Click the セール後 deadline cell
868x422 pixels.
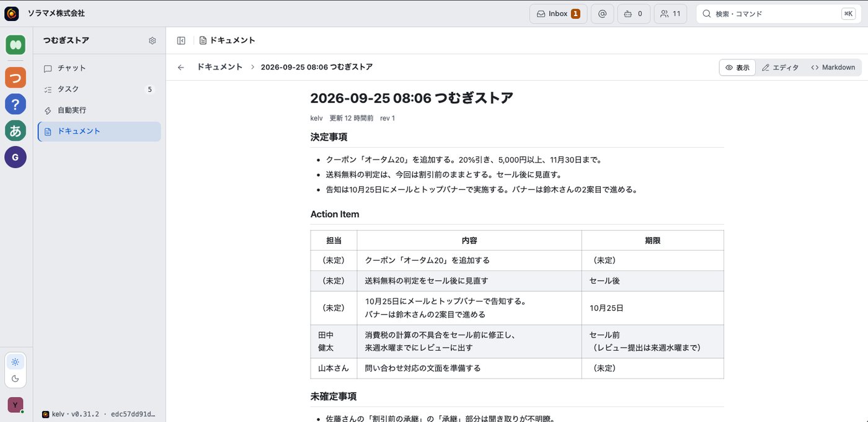(x=652, y=281)
